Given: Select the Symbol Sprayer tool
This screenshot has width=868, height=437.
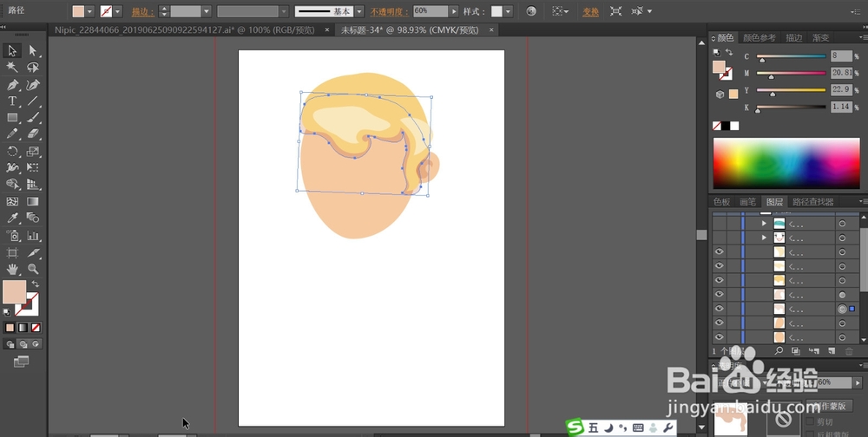Looking at the screenshot, I should [12, 236].
